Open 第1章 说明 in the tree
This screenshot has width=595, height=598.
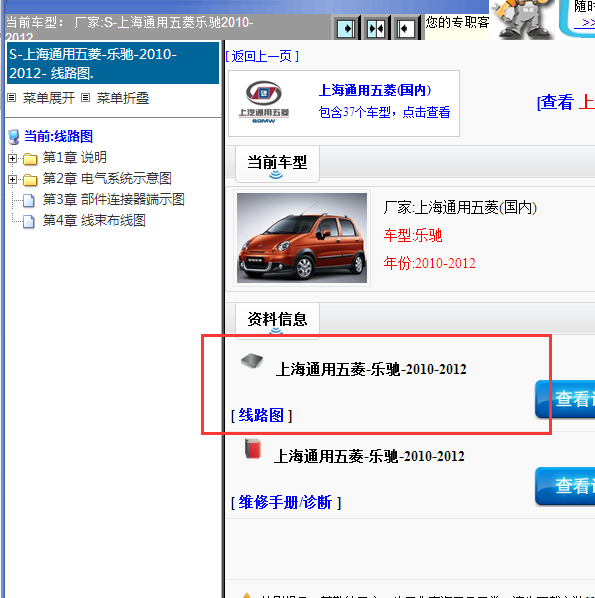[74, 158]
